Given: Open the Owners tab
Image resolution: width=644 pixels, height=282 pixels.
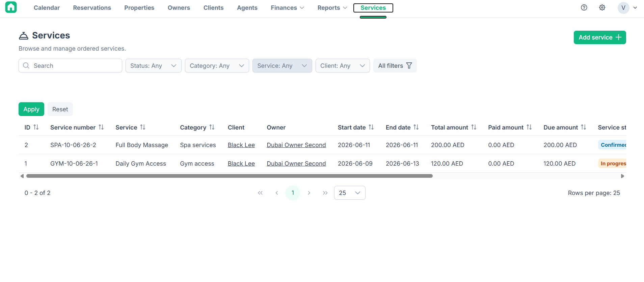Looking at the screenshot, I should click(179, 8).
